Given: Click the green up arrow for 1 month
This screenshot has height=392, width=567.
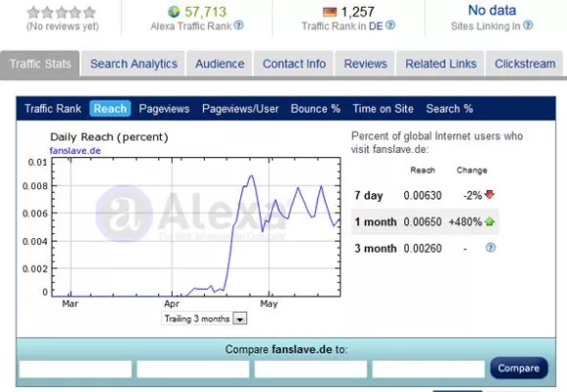Looking at the screenshot, I should 490,221.
